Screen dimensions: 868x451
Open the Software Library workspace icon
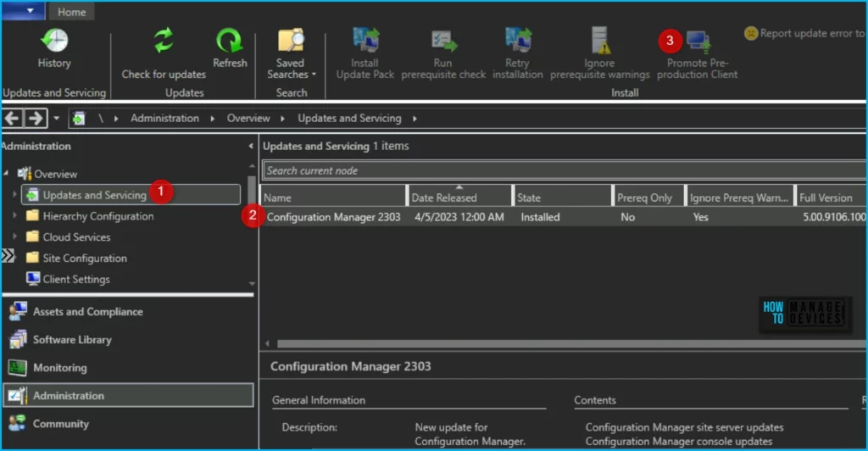click(x=18, y=339)
